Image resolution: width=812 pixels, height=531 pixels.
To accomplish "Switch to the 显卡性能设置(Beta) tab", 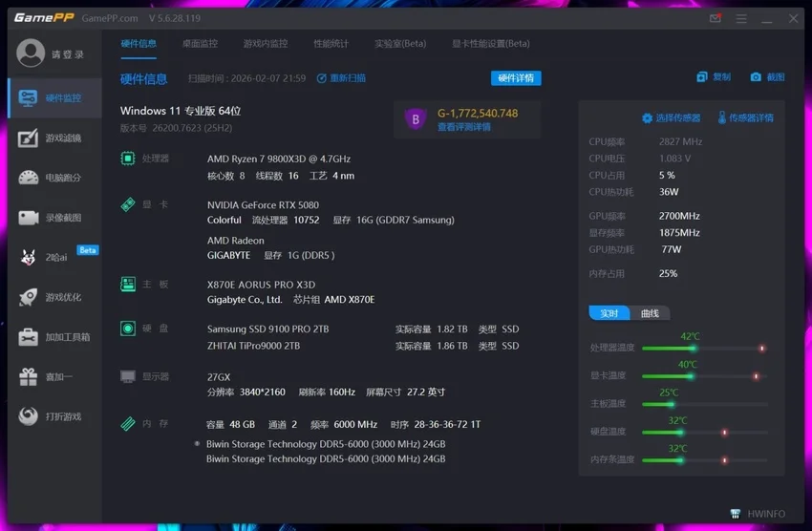I will [x=491, y=44].
